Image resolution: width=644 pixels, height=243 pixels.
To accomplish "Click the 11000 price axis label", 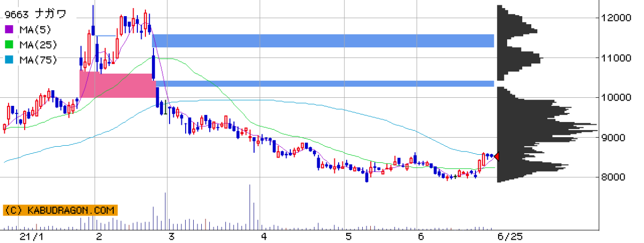I will tap(616, 58).
